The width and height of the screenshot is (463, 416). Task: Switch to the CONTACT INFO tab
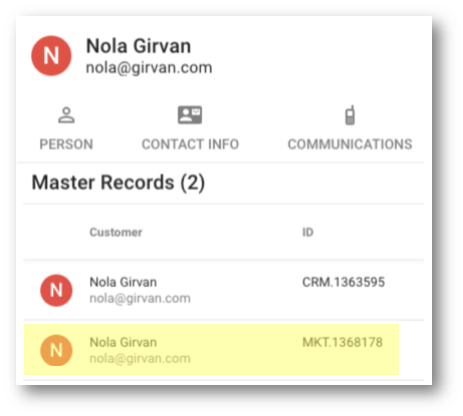point(190,144)
